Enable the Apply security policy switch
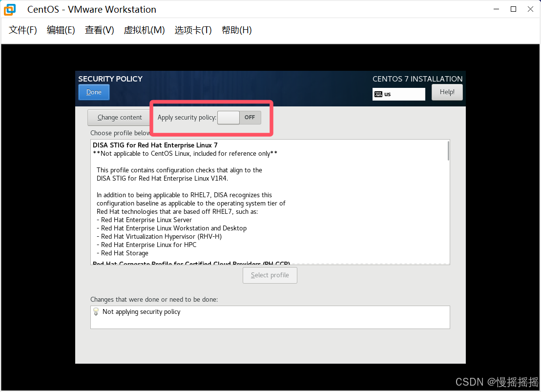Viewport: 541px width, 392px height. click(x=239, y=117)
